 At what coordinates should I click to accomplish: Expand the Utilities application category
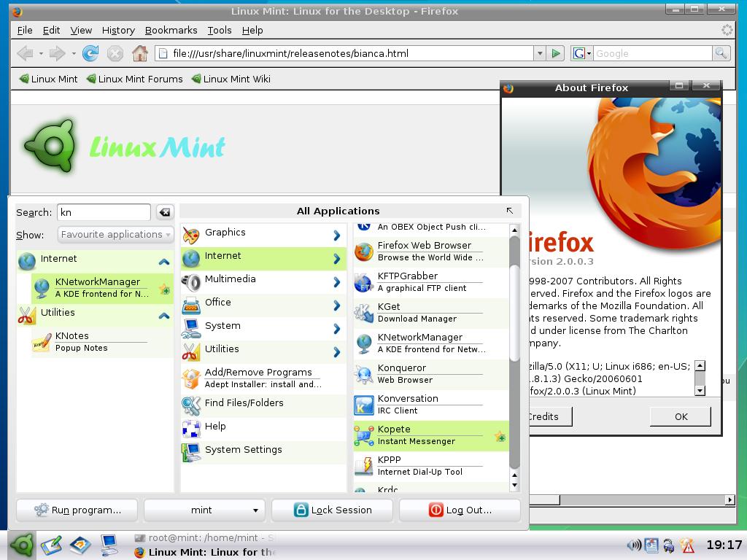coord(263,352)
